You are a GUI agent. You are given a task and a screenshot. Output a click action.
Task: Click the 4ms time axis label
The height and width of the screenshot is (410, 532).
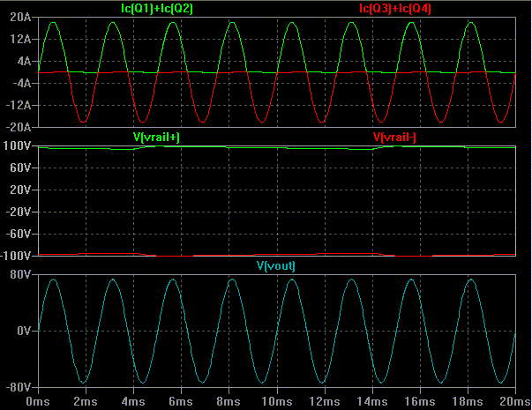click(x=133, y=401)
